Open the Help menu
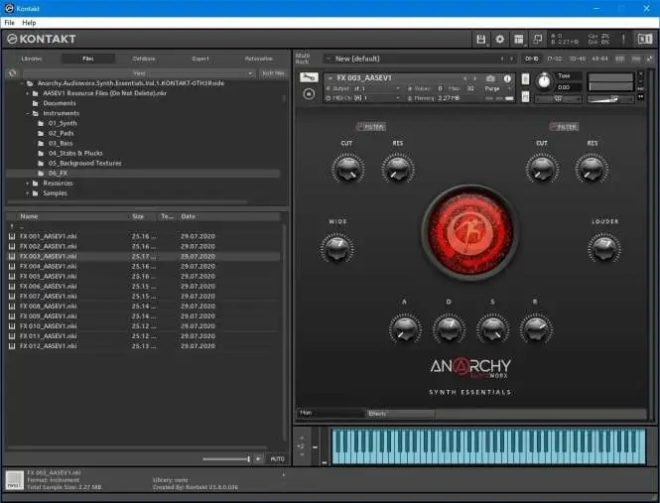The height and width of the screenshot is (503, 660). click(29, 23)
